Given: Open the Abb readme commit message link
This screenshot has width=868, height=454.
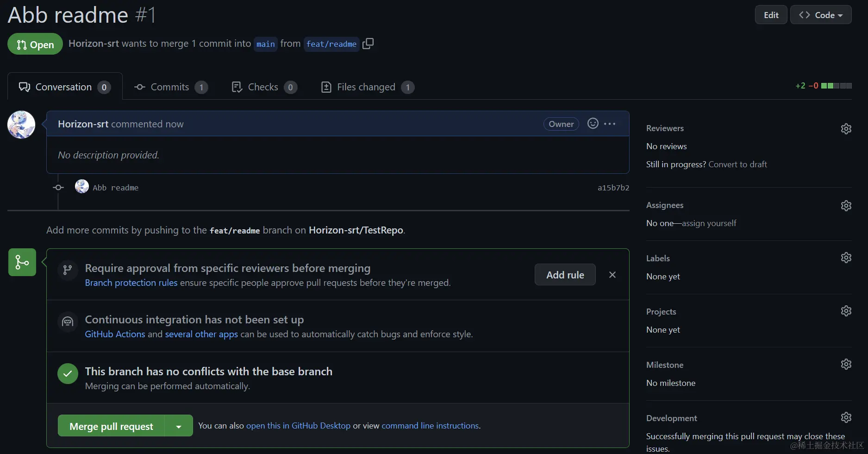Looking at the screenshot, I should coord(115,188).
